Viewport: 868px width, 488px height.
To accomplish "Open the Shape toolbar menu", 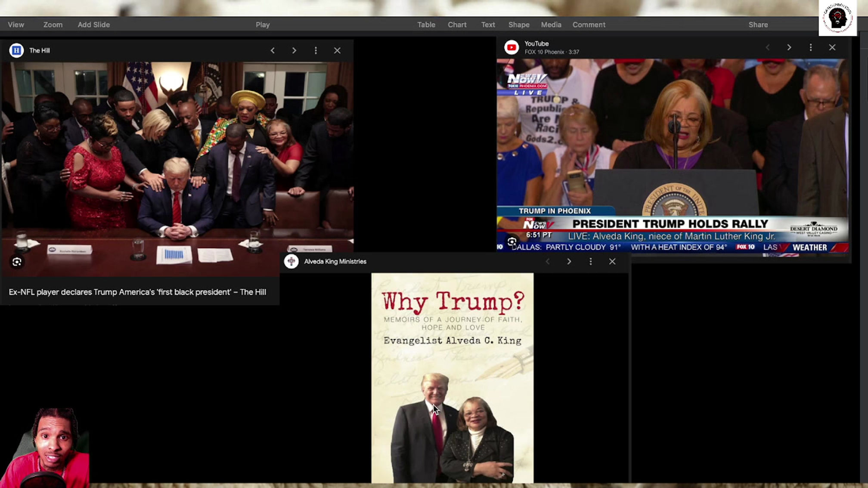I will [519, 25].
